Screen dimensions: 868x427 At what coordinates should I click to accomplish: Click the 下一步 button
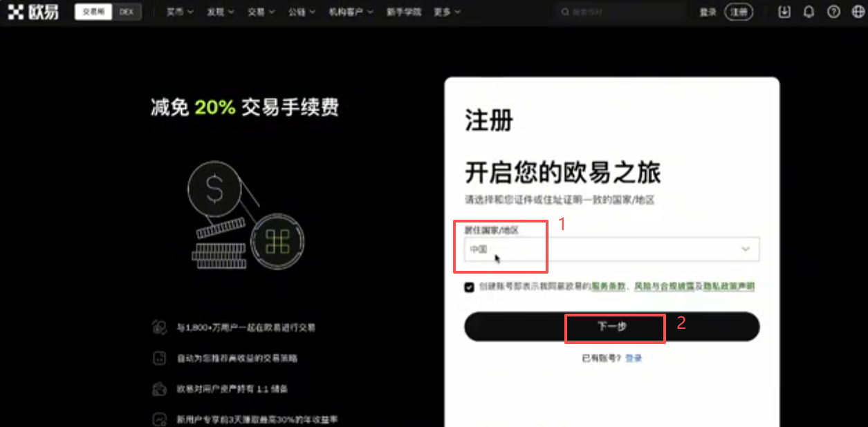pyautogui.click(x=612, y=326)
